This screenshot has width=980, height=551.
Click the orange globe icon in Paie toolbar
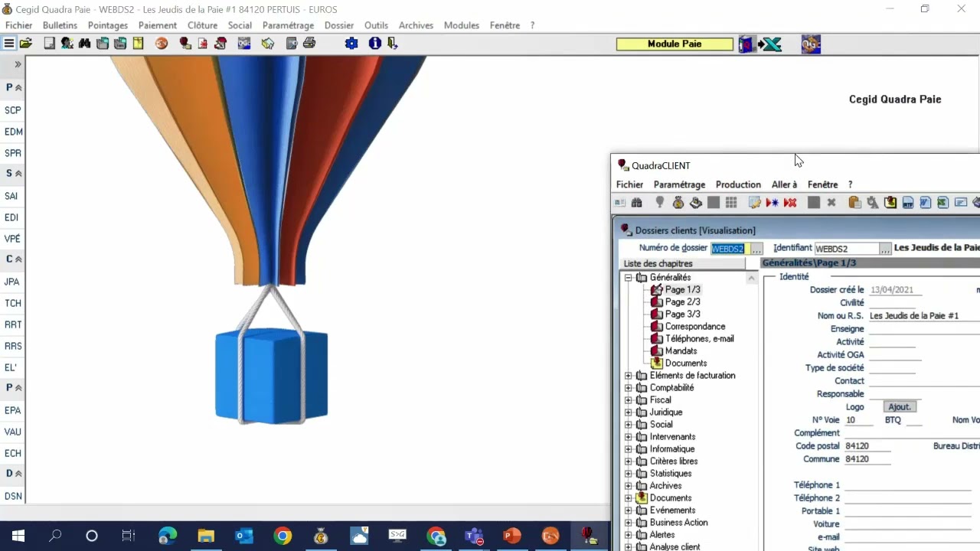pos(161,44)
